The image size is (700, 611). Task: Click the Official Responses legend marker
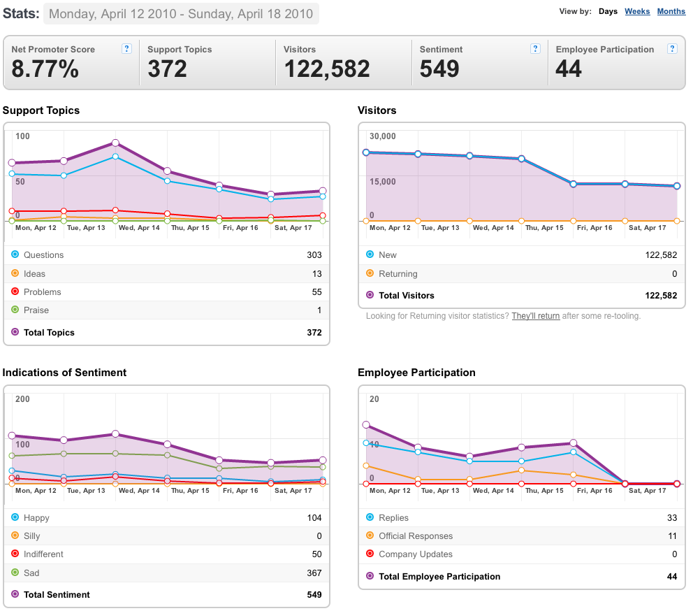(370, 535)
